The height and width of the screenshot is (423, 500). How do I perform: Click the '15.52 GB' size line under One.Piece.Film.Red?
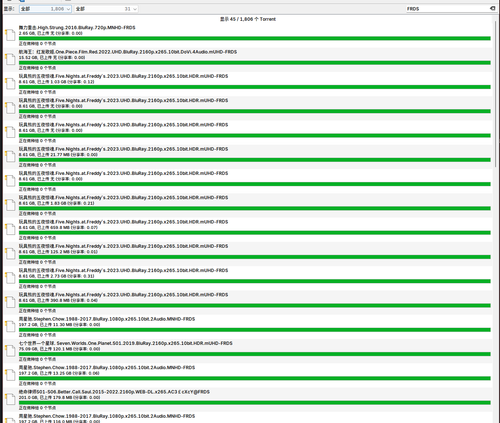click(x=52, y=58)
